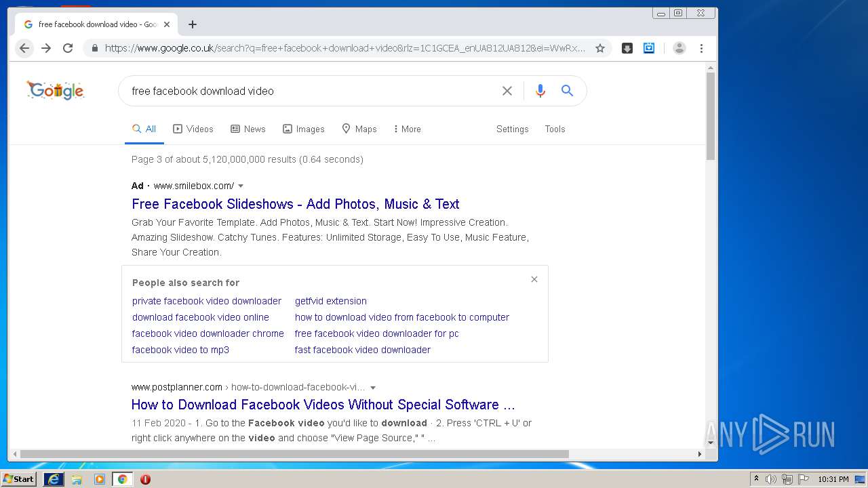The image size is (868, 488).
Task: View site info via padlock icon
Action: coord(94,48)
